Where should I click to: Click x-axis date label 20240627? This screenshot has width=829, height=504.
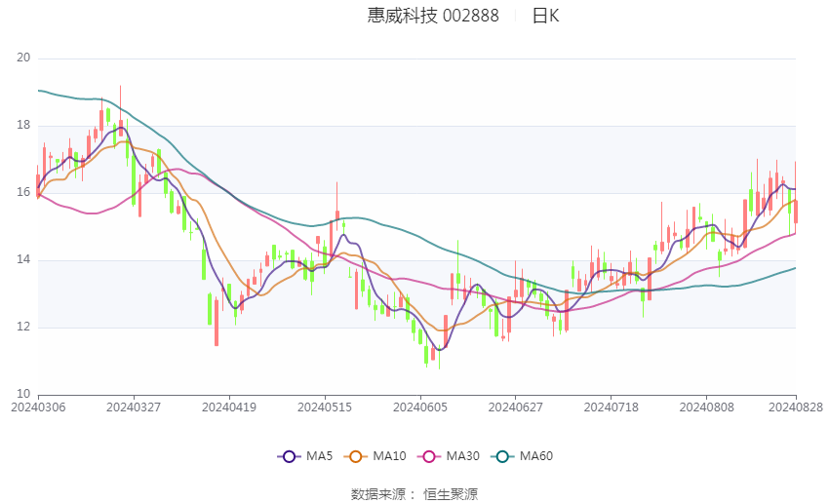(x=516, y=407)
